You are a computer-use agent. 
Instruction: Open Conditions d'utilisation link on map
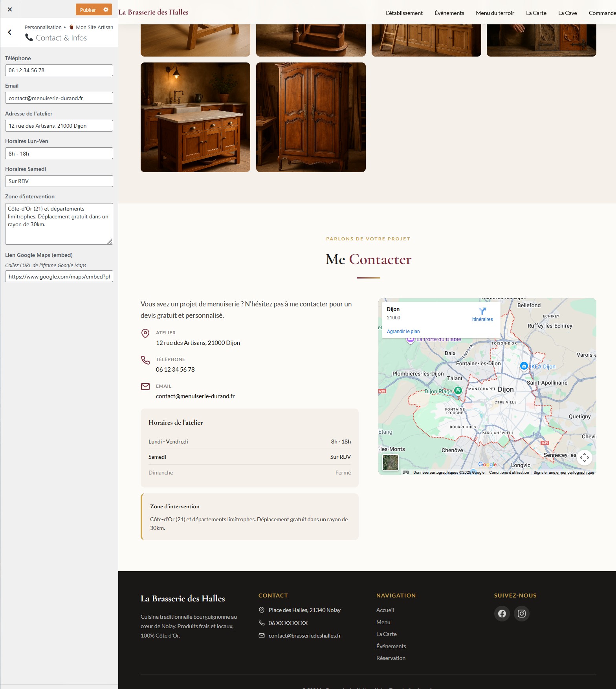pyautogui.click(x=509, y=473)
